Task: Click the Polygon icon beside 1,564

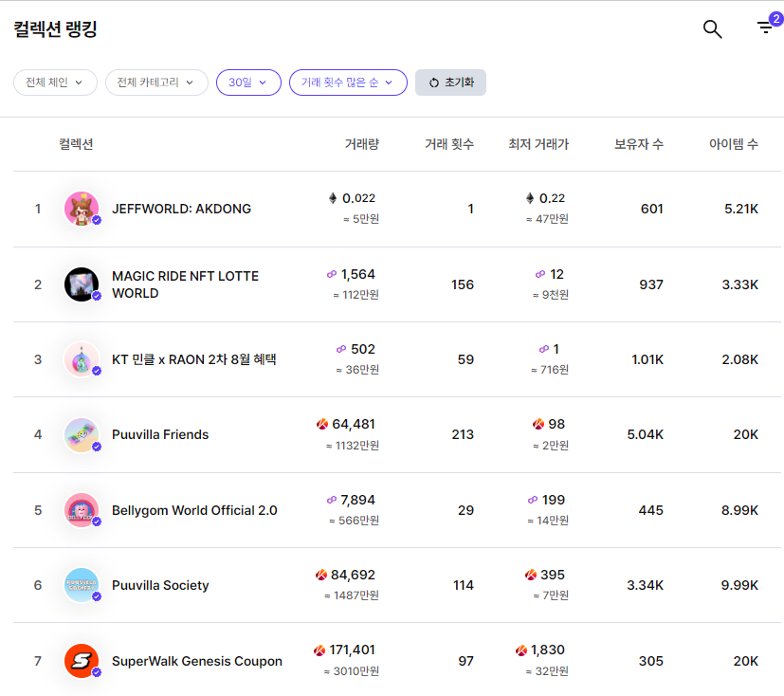Action: click(x=332, y=274)
